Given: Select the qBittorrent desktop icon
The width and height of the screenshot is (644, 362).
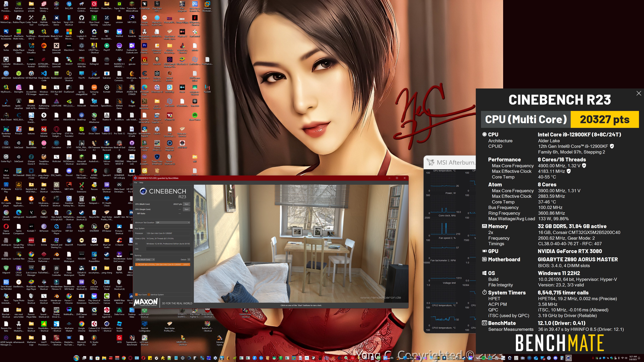Looking at the screenshot, I should tap(6, 75).
